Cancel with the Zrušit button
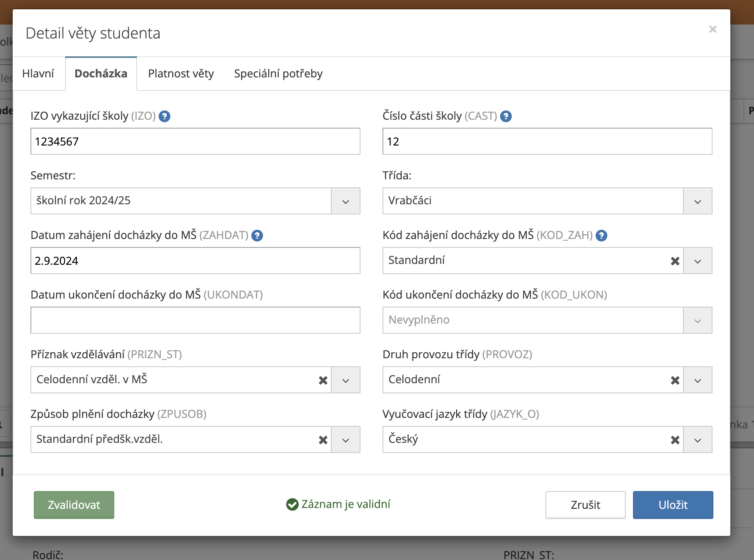This screenshot has height=560, width=754. click(586, 505)
